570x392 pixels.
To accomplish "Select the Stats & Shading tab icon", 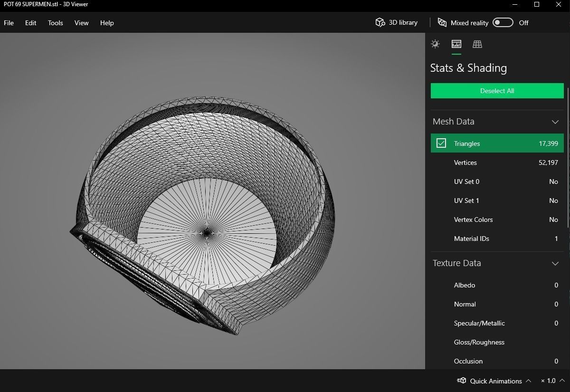I will point(456,44).
